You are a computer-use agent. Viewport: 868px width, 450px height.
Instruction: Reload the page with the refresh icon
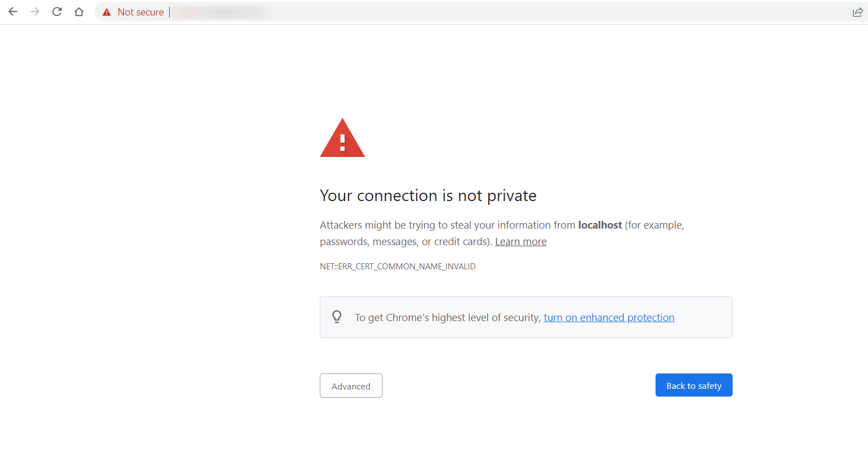57,12
